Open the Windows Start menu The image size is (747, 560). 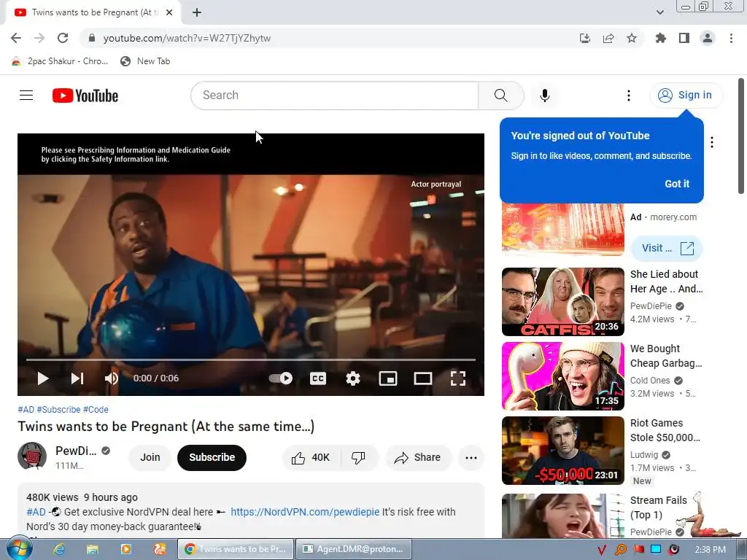click(x=20, y=548)
